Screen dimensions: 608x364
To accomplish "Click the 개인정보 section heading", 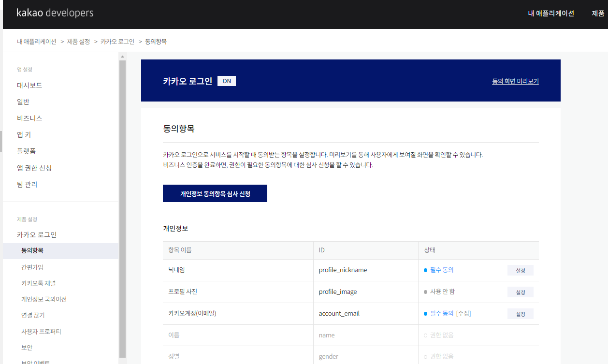I will pyautogui.click(x=175, y=228).
